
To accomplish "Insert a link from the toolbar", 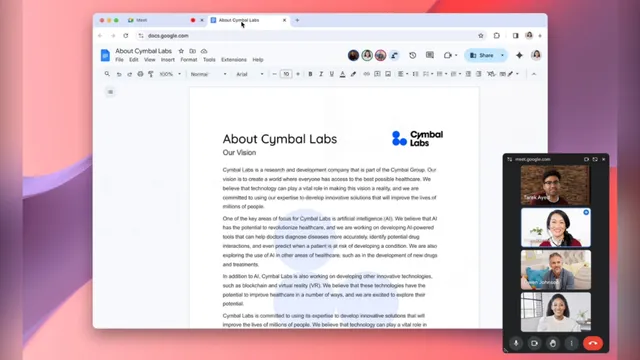I will (x=367, y=74).
